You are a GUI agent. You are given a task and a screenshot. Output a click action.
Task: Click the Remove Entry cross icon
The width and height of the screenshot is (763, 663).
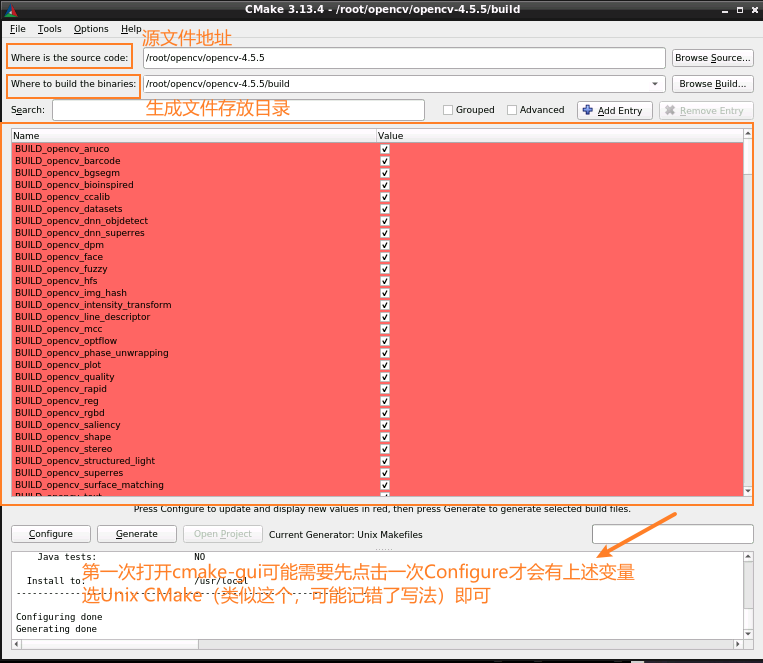pyautogui.click(x=670, y=111)
